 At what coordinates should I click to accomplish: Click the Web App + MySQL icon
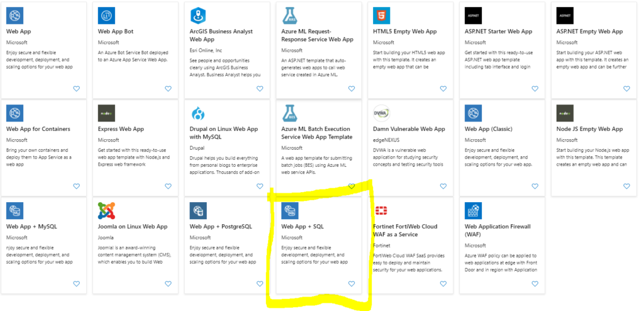coord(15,211)
